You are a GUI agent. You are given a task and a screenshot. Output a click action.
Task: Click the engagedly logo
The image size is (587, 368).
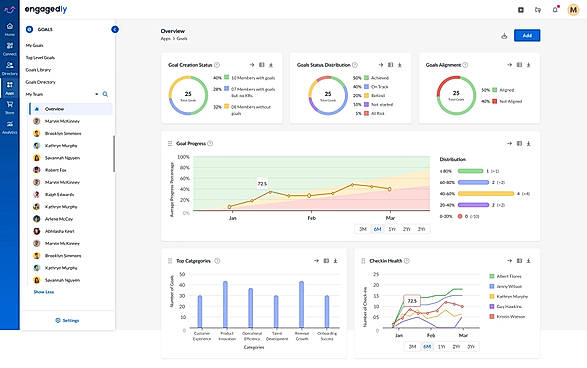[x=46, y=10]
